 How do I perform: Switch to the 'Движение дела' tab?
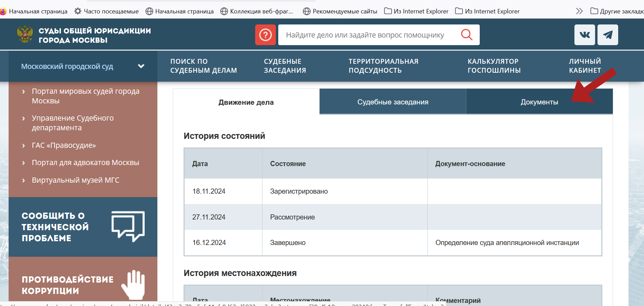(246, 102)
